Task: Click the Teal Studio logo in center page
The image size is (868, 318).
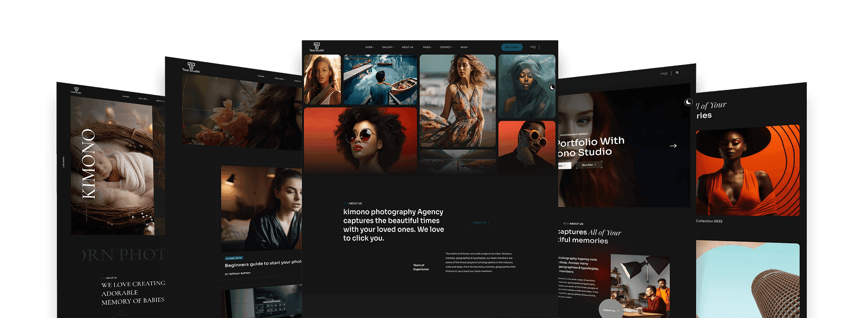Action: [x=316, y=47]
